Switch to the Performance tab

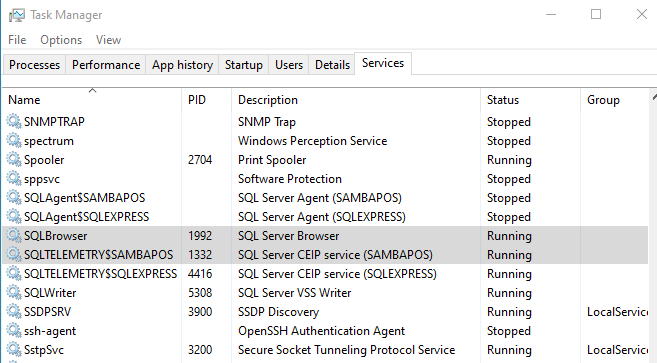pyautogui.click(x=106, y=65)
